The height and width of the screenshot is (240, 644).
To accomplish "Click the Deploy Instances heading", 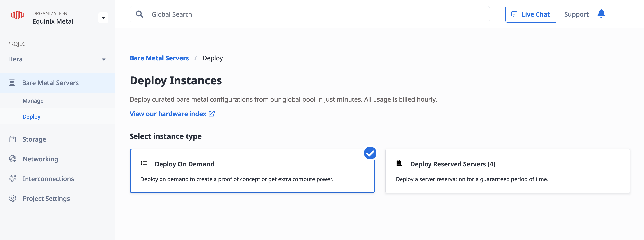I will [x=176, y=80].
